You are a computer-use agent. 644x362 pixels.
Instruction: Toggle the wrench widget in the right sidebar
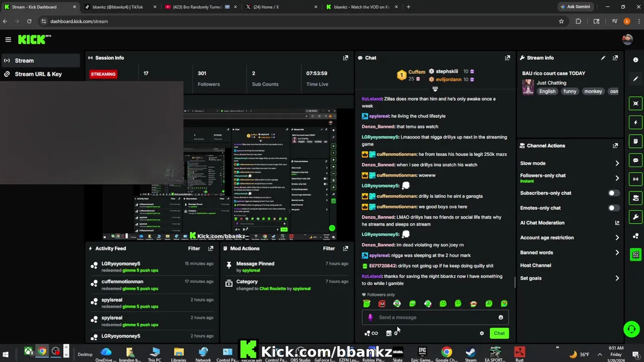point(635,217)
